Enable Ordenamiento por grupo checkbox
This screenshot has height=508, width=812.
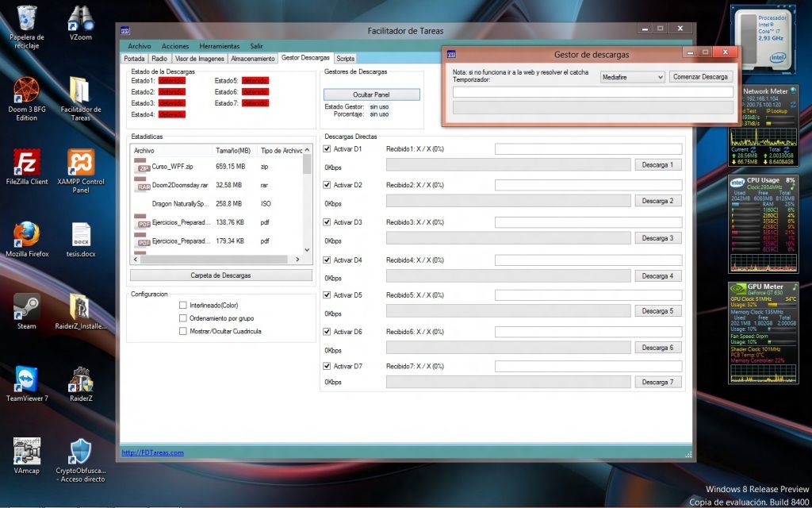183,318
